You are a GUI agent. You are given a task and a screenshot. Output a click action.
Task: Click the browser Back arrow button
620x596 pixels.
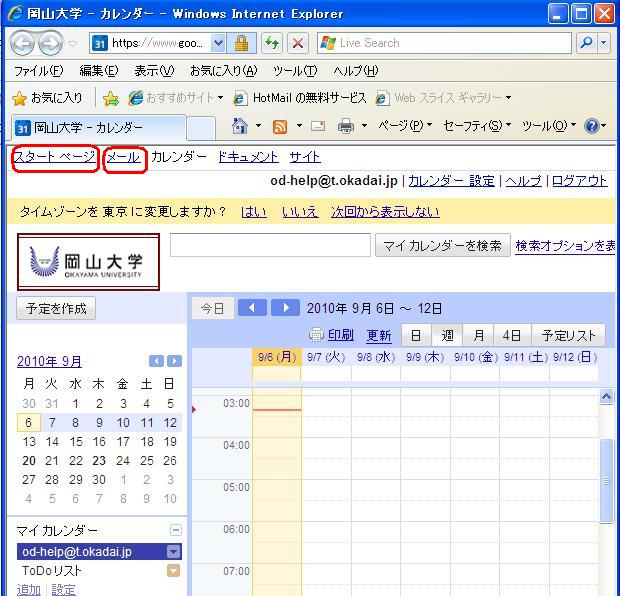(x=21, y=43)
